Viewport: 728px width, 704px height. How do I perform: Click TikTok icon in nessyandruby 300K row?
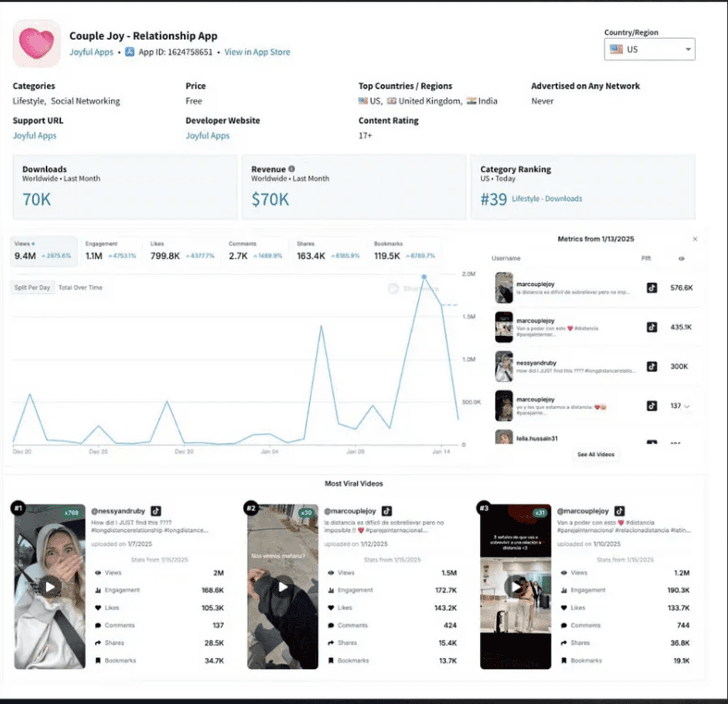(x=652, y=366)
